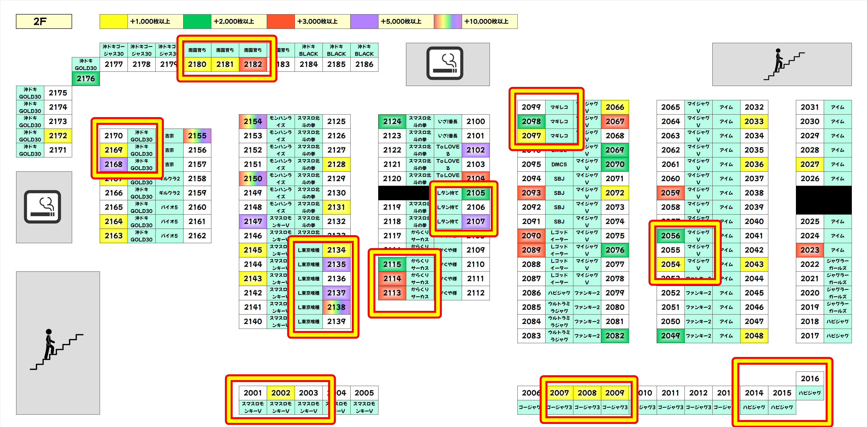Select rainbow machine number 2154
Screen dimensions: 868x427
coord(253,121)
